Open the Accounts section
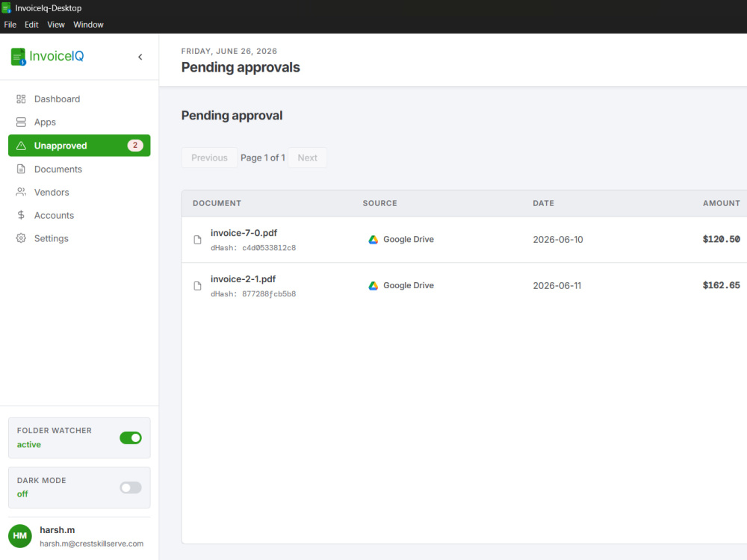The width and height of the screenshot is (747, 560). 79,215
